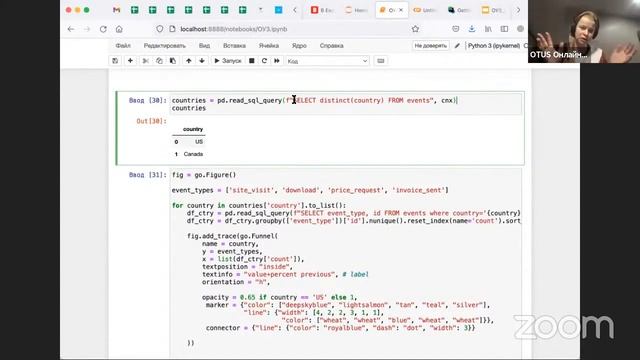Open the Ячейка menu
The width and height of the screenshot is (640, 360).
tap(269, 46)
